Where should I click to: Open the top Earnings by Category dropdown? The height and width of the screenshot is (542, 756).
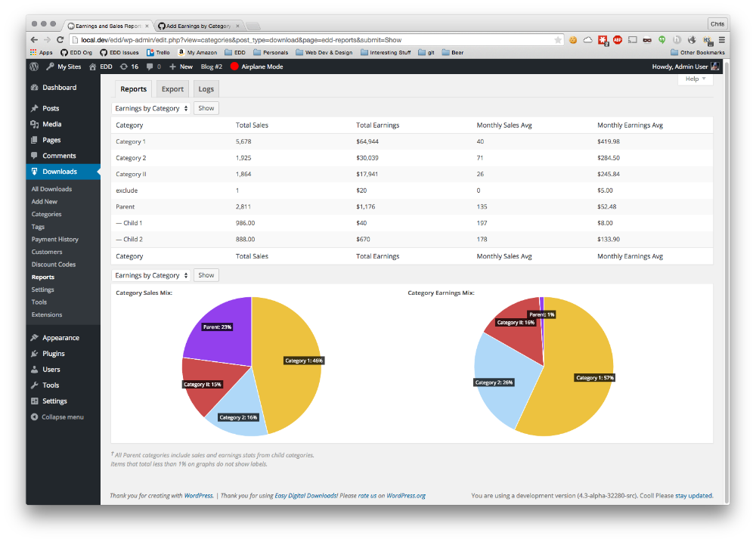coord(151,108)
